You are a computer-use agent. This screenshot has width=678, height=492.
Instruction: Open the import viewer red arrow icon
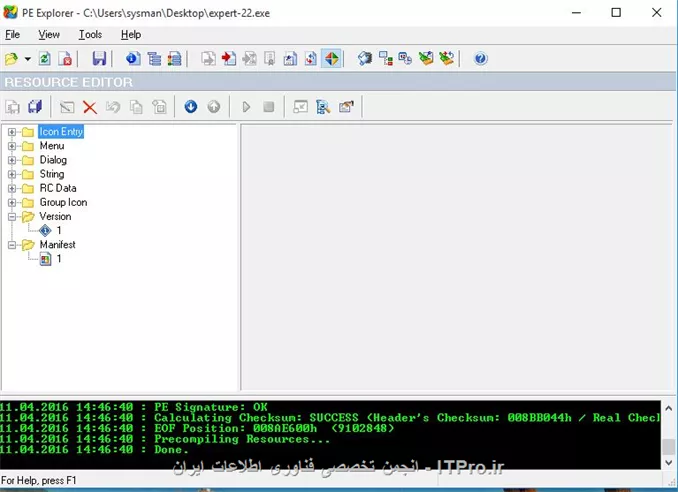click(229, 58)
